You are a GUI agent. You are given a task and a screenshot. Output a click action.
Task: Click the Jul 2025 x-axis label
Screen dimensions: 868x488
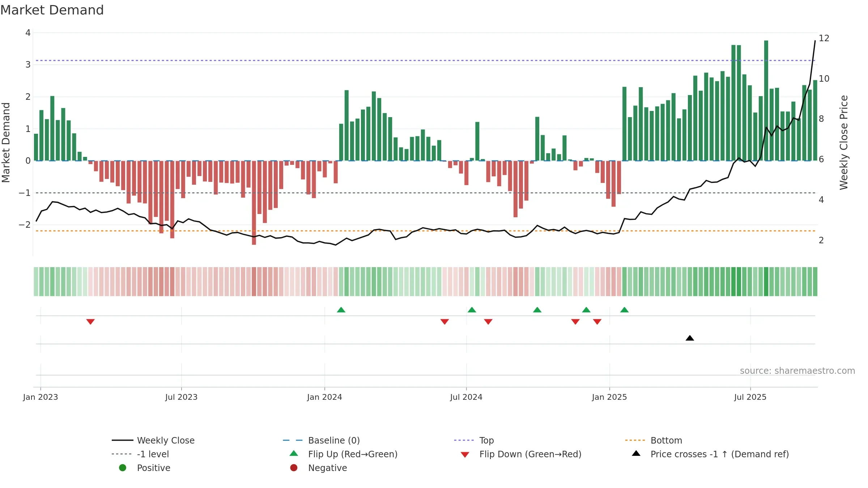pyautogui.click(x=750, y=397)
